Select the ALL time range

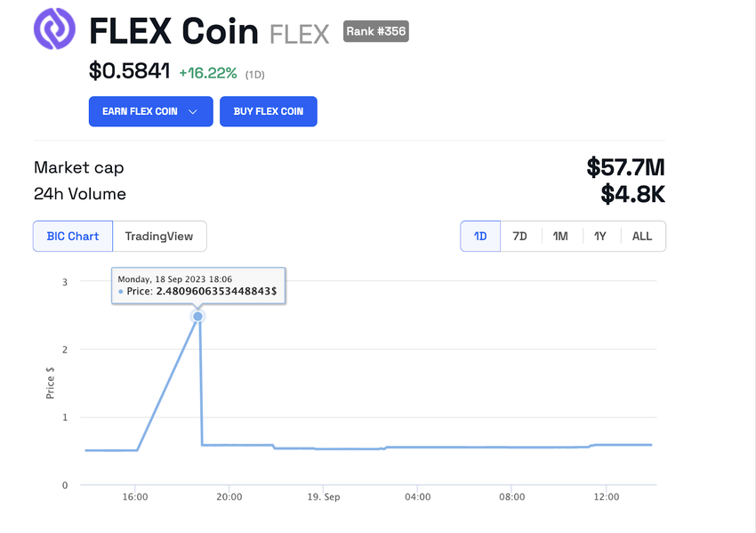642,237
